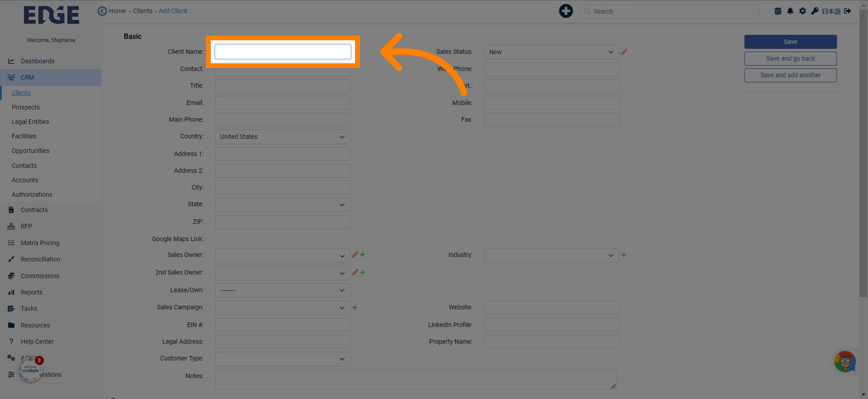The image size is (868, 399).
Task: Open Help Center in the sidebar
Action: pyautogui.click(x=51, y=342)
